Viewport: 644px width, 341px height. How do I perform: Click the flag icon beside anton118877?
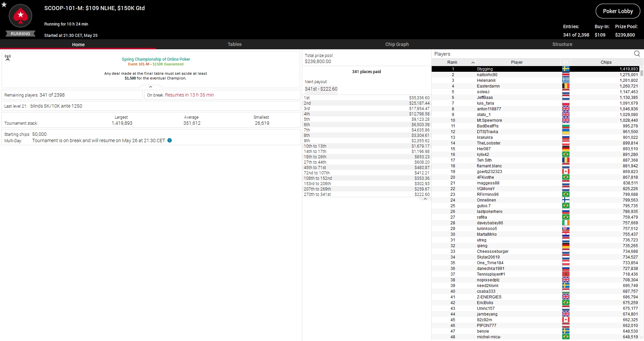pyautogui.click(x=566, y=109)
